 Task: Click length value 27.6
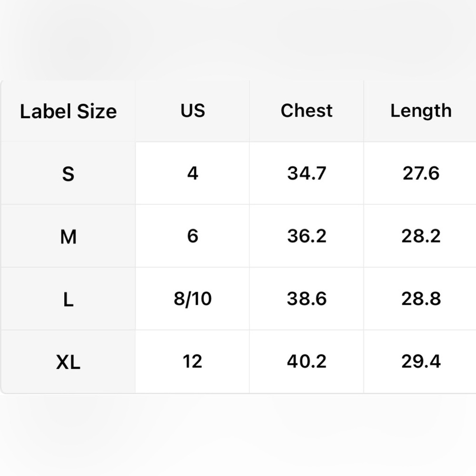[x=420, y=173]
